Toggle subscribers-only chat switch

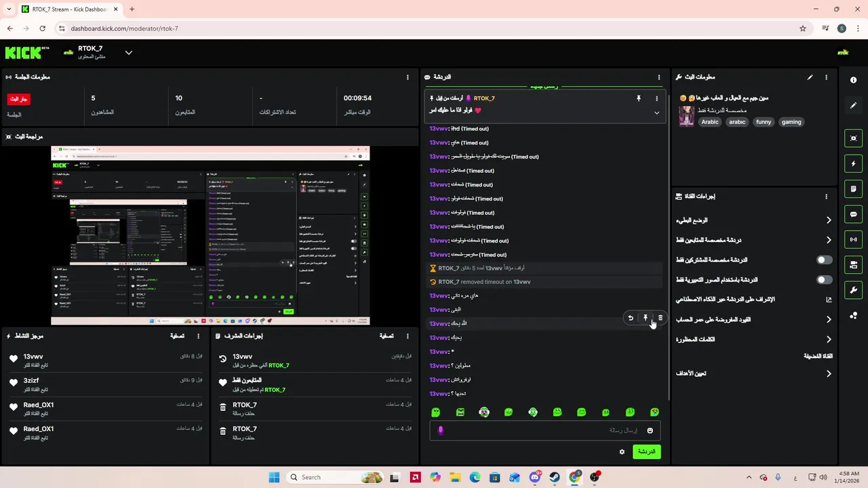click(x=824, y=260)
